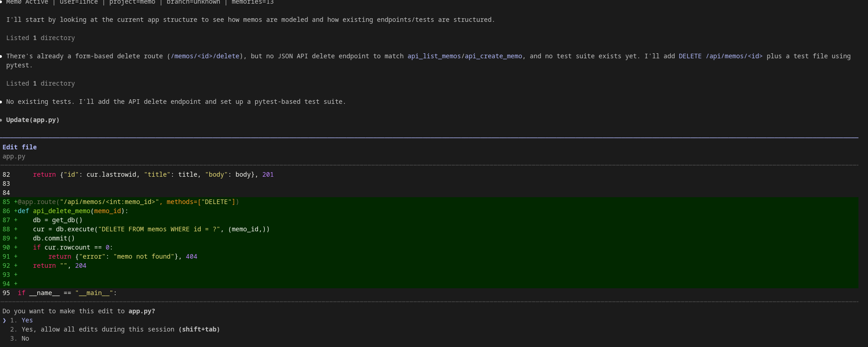
Task: Click 'DELETE /api/memos/<id>' highlighted text
Action: 721,56
